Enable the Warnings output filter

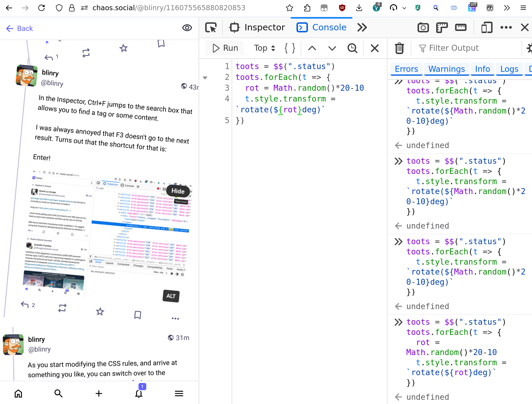pos(446,69)
